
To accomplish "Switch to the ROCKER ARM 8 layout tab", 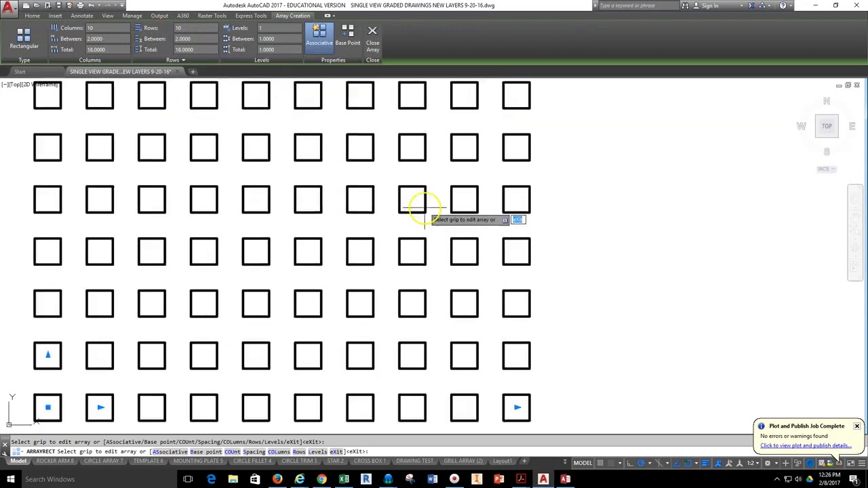I will point(55,462).
